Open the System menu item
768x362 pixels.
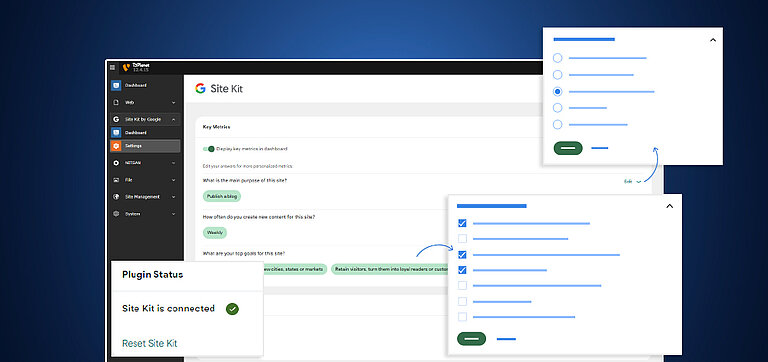145,214
